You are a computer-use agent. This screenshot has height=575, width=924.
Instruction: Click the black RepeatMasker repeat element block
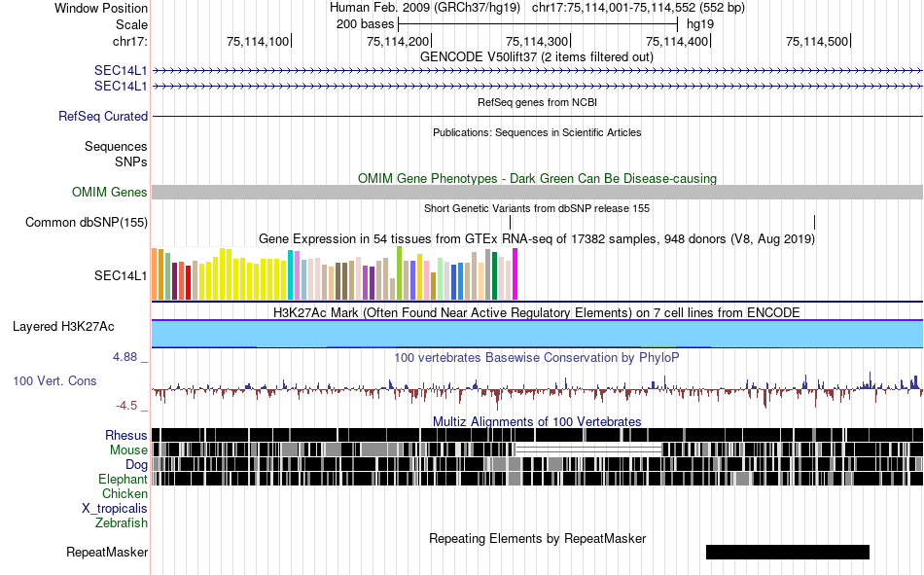pyautogui.click(x=788, y=552)
